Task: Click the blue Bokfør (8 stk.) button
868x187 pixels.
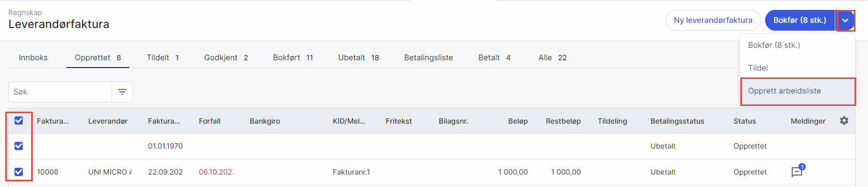Action: (799, 20)
